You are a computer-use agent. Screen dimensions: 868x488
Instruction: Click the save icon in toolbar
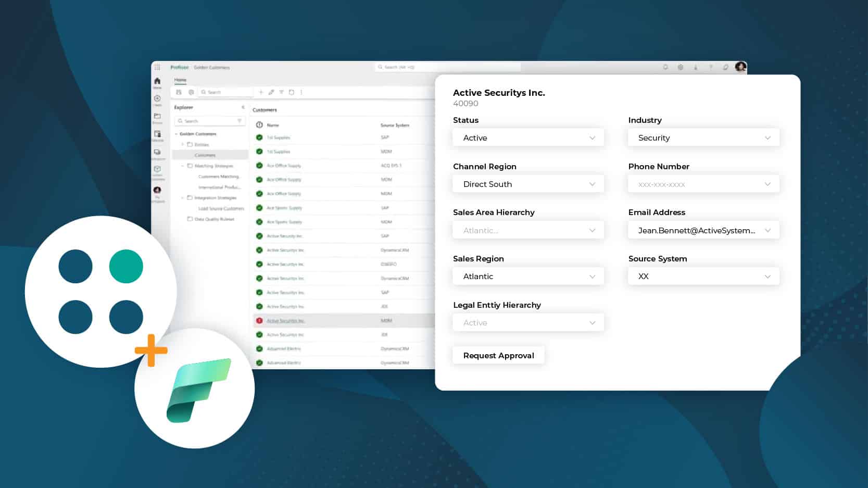click(x=179, y=92)
